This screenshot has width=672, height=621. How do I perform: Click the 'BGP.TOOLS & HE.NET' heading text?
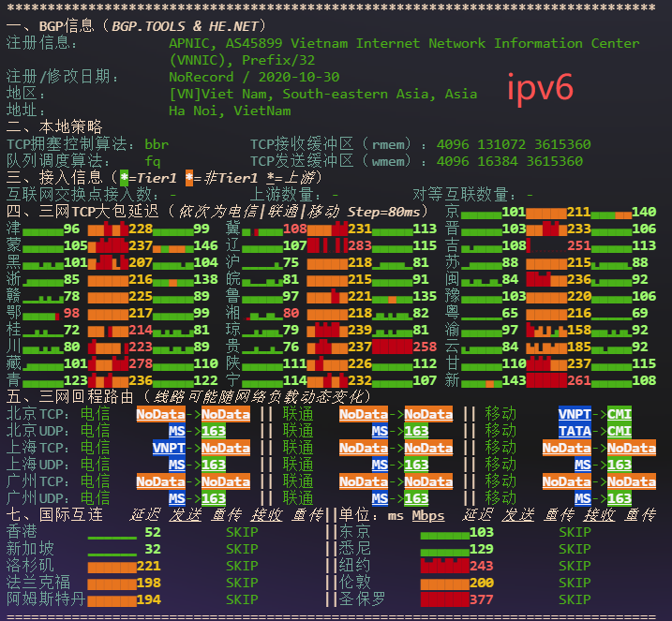click(185, 26)
